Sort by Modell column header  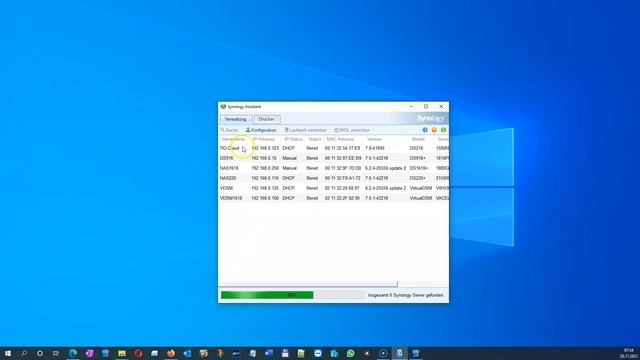[418, 139]
